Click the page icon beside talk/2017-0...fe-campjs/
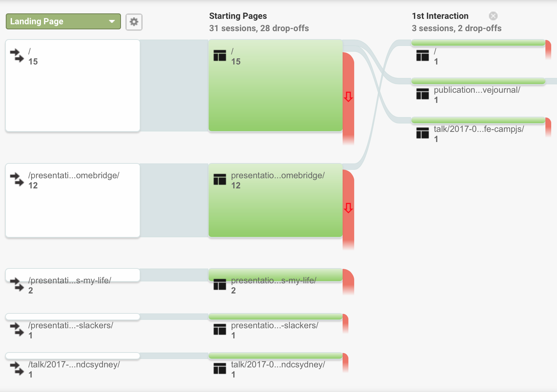Screen dimensions: 557x392 [423, 133]
